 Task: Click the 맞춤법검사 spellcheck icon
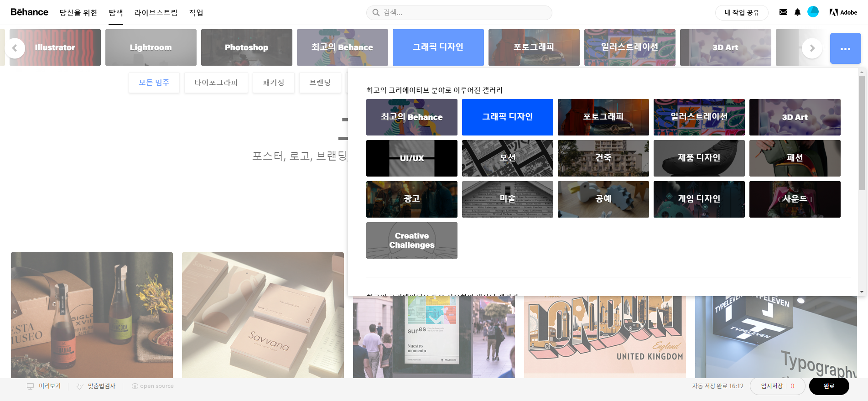(x=80, y=386)
